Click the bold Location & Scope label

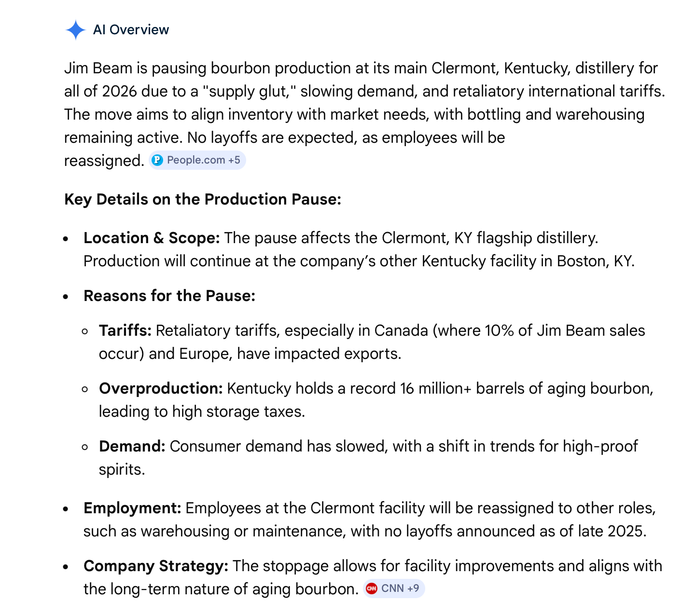click(x=152, y=238)
